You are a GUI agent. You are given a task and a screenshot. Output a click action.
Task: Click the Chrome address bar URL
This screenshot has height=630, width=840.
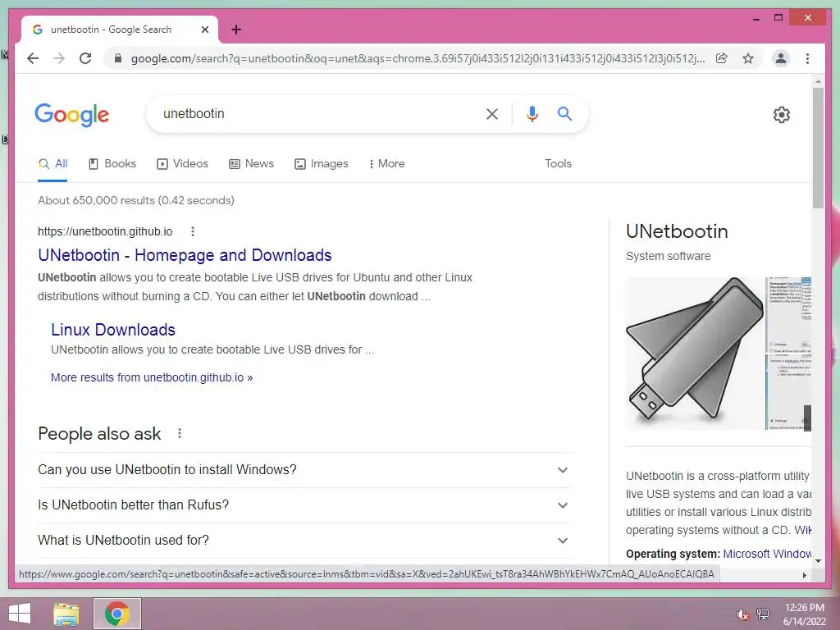point(418,58)
